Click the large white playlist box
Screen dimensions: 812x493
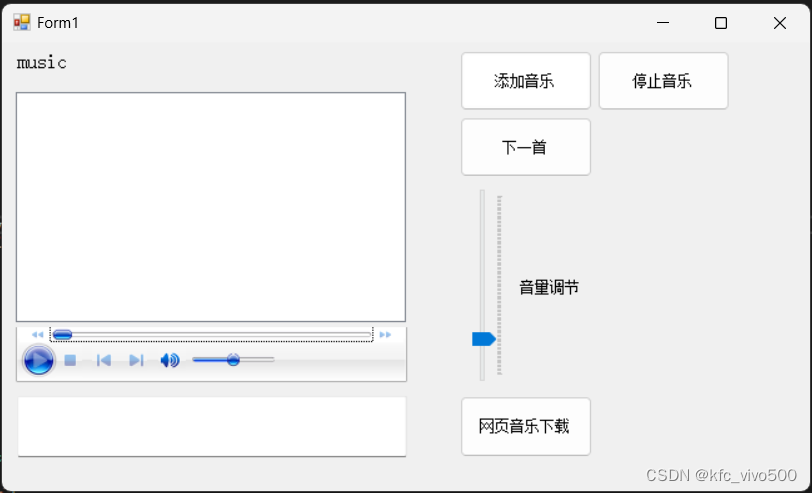(x=211, y=207)
